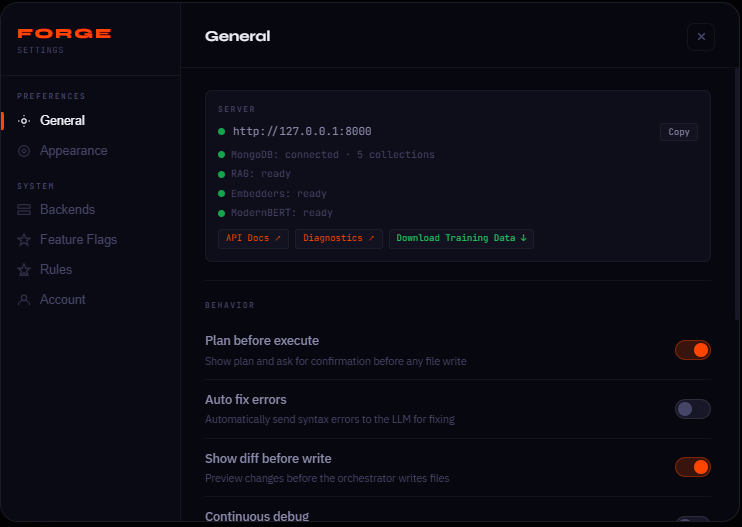
Task: Go to Account settings
Action: tap(90, 299)
